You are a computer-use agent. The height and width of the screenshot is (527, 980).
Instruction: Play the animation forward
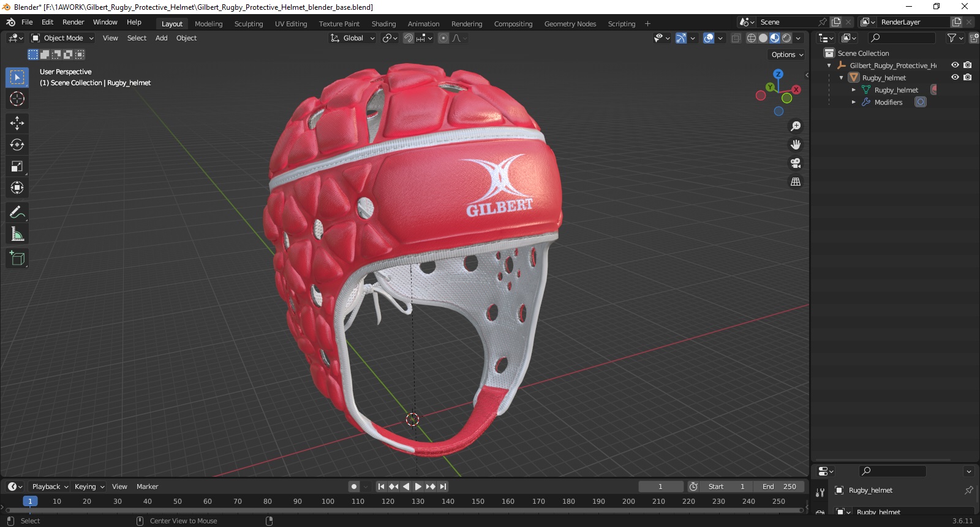coord(418,487)
